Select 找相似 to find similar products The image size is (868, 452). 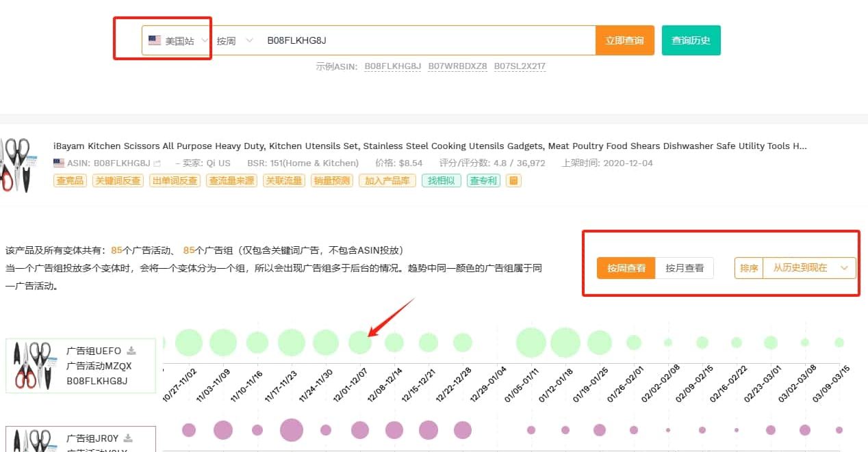441,181
